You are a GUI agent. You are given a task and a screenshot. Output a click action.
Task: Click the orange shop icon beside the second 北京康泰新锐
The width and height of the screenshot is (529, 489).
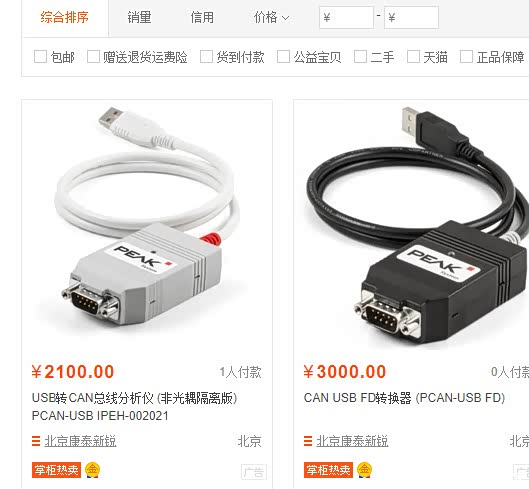click(x=308, y=441)
